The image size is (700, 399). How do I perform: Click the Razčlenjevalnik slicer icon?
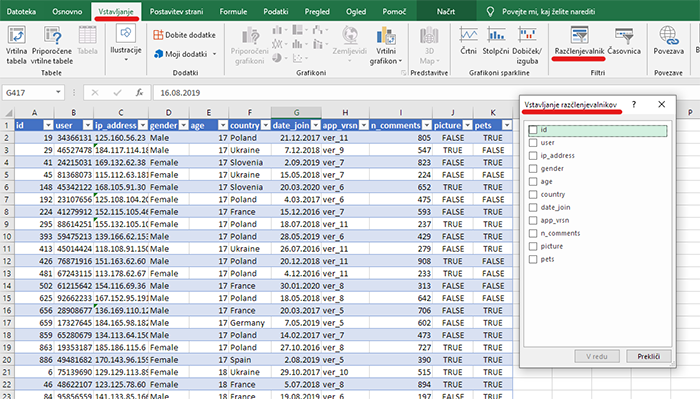(x=579, y=35)
